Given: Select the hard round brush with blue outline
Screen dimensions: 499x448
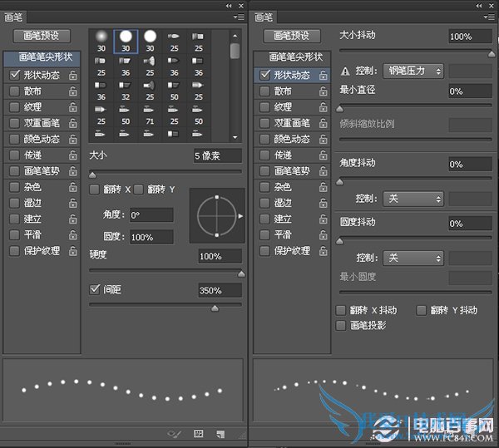Looking at the screenshot, I should point(126,42).
